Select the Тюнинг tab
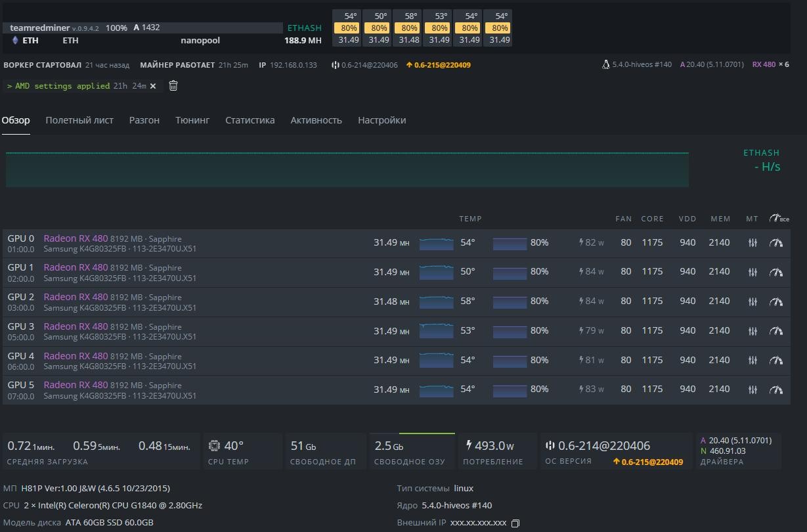The image size is (807, 532). point(192,120)
